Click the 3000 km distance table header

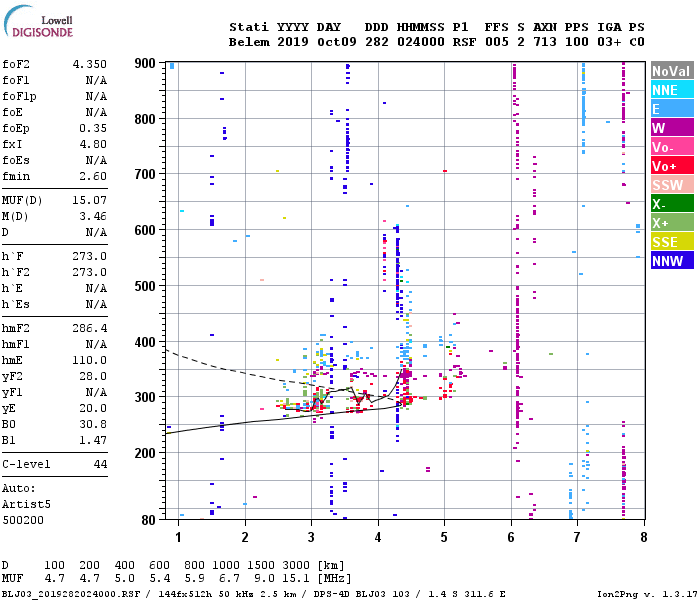(x=296, y=565)
